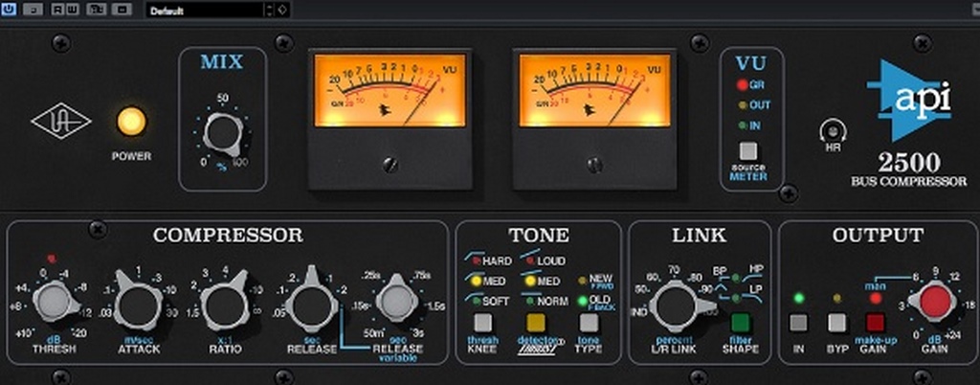Image resolution: width=980 pixels, height=385 pixels.
Task: Select the MED knee indicator
Action: tap(477, 282)
